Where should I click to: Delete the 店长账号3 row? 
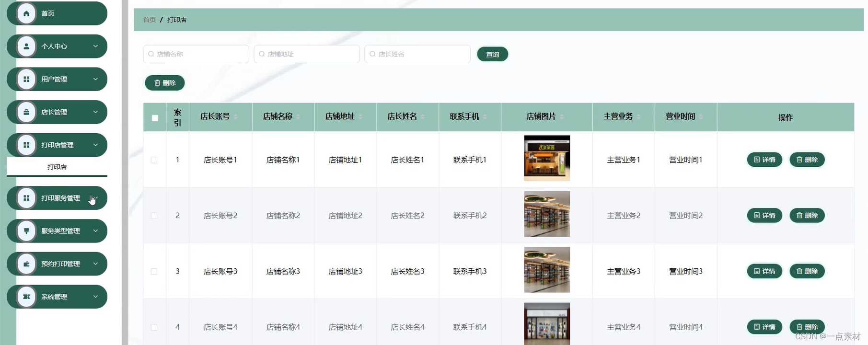point(807,271)
